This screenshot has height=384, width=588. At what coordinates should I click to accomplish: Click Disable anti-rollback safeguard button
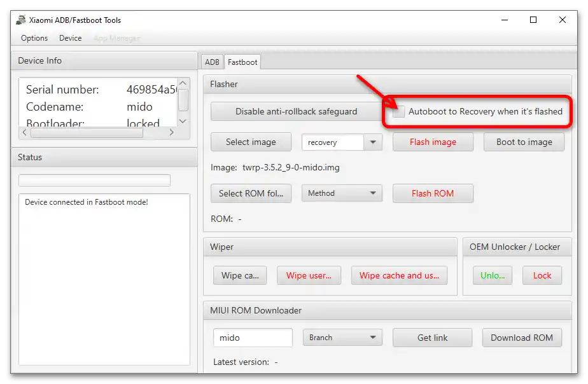(x=297, y=111)
